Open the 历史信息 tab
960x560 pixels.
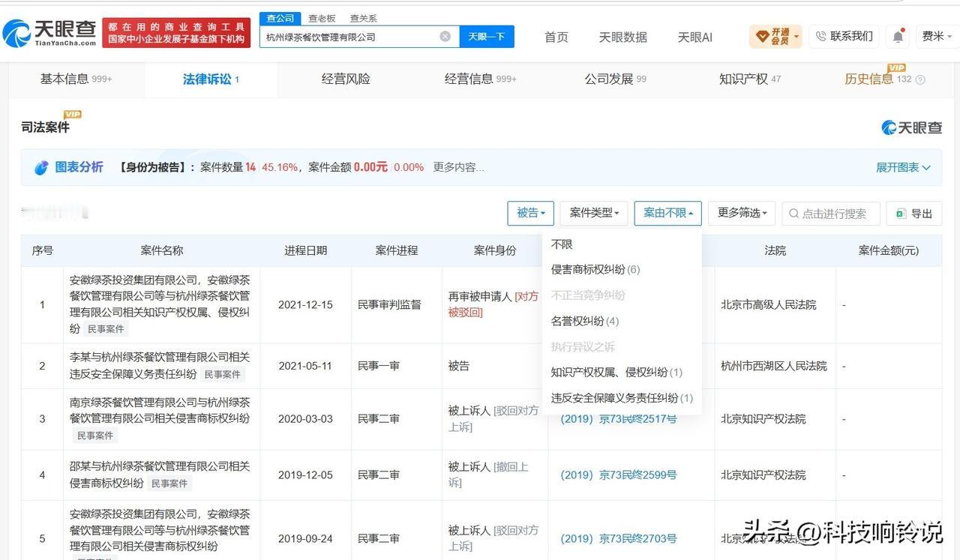tap(877, 79)
